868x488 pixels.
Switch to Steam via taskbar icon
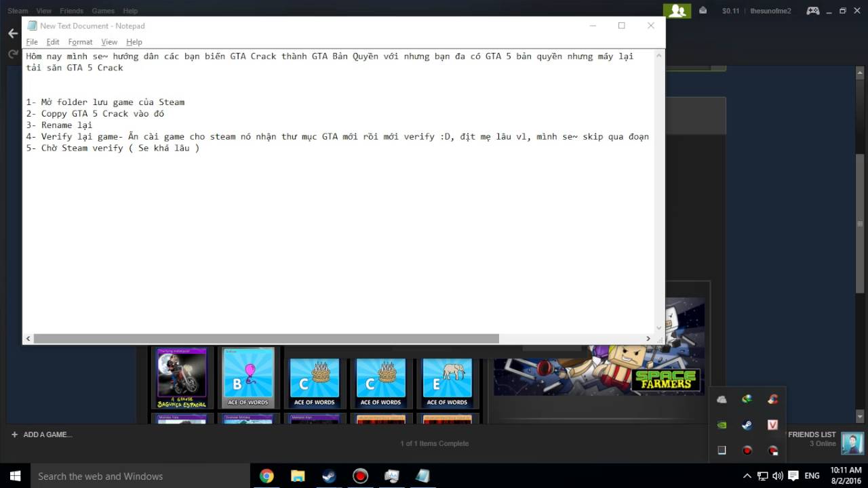[329, 476]
